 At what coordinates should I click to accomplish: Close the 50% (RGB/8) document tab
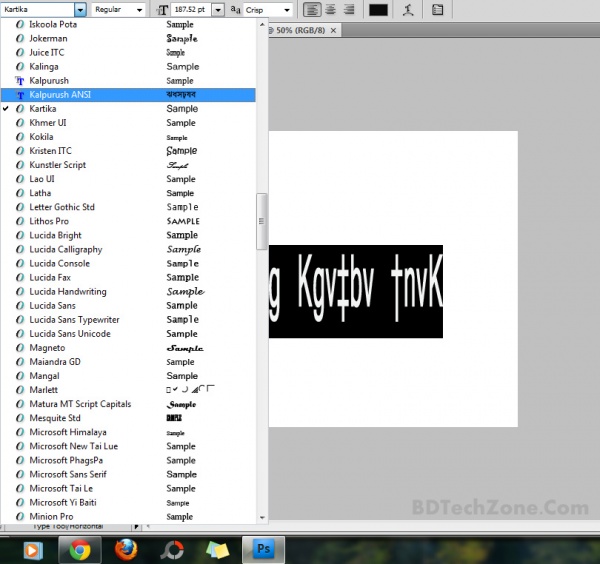pos(333,30)
